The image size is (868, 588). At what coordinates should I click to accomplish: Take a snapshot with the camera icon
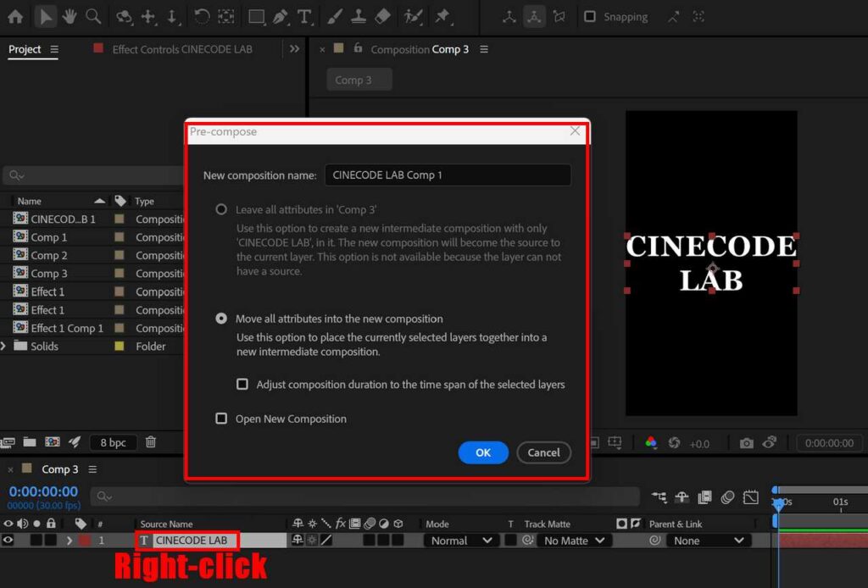[746, 443]
